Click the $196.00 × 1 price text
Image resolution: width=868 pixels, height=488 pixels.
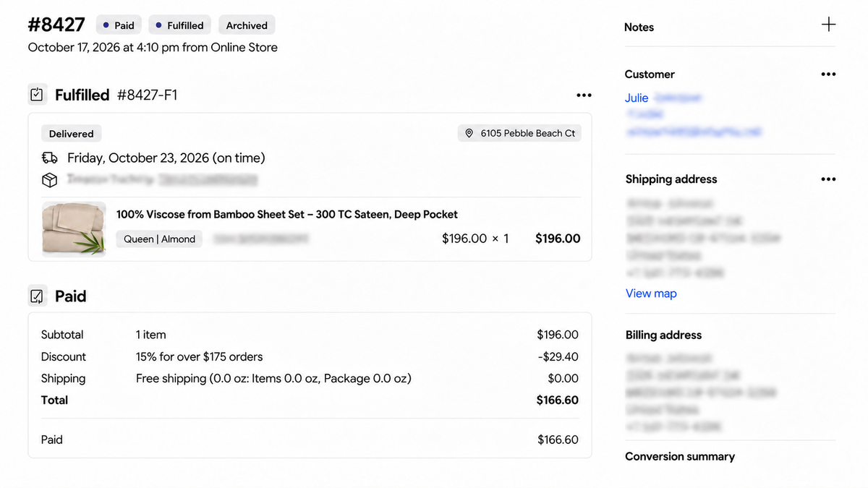coord(475,239)
